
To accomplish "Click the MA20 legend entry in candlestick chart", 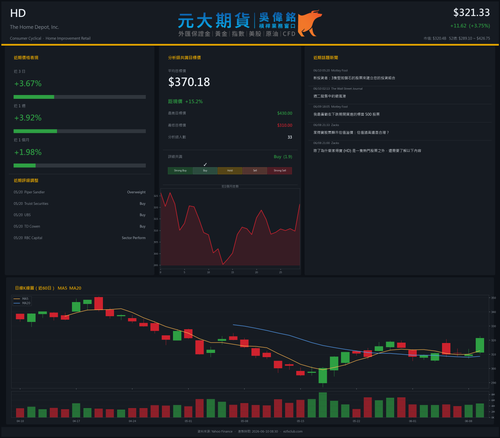I will pos(22,303).
